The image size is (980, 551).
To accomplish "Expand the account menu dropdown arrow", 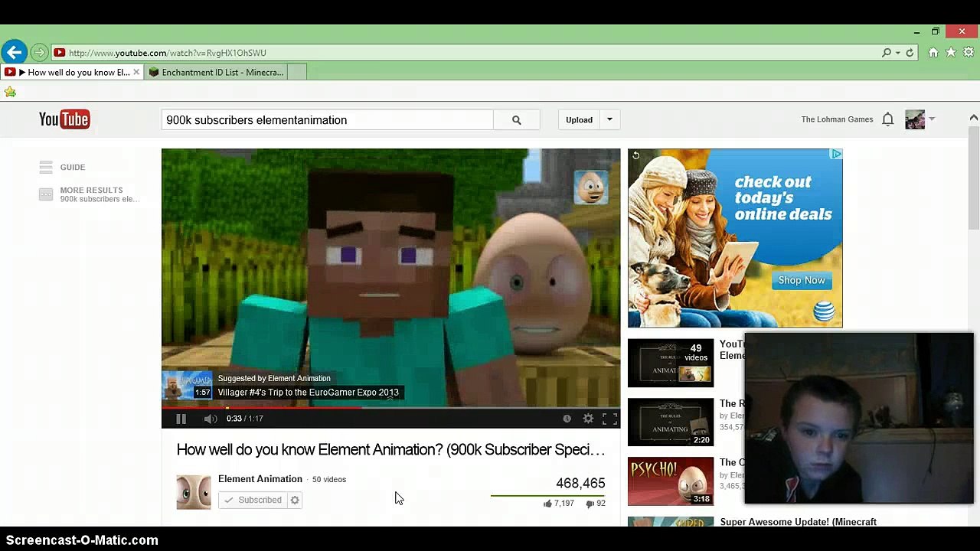I will 932,119.
